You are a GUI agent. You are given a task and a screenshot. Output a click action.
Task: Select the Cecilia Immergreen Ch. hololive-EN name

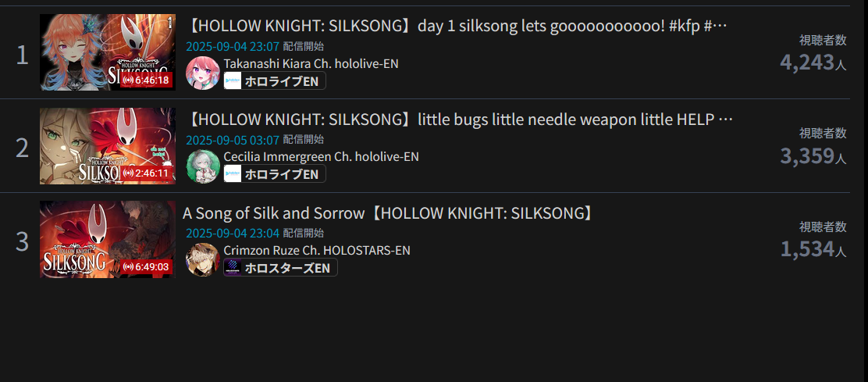coord(321,157)
